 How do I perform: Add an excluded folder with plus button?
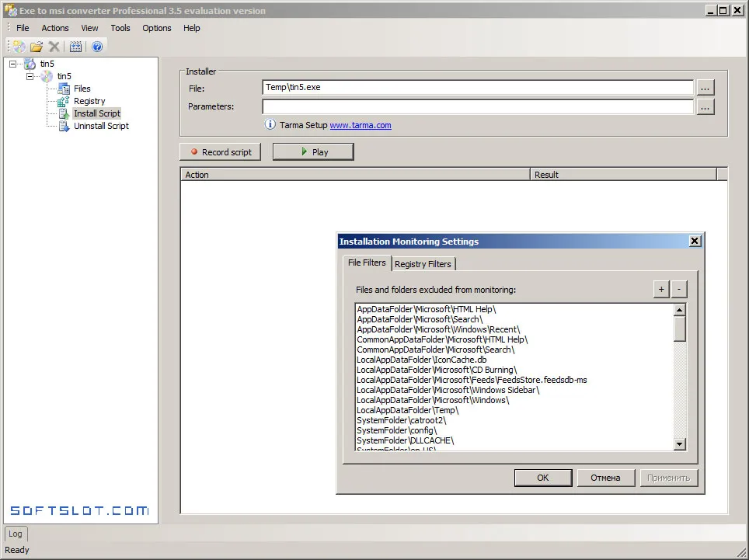coord(661,289)
